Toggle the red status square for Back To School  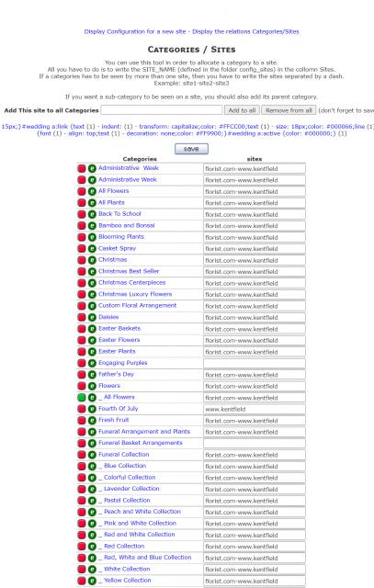[82, 214]
